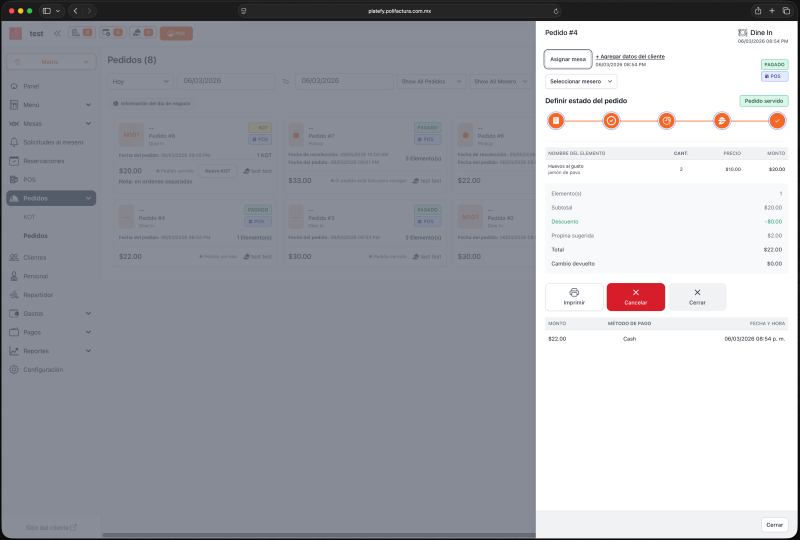Click the second top bar counter icon
Screen dimensions: 800x540
click(112, 33)
